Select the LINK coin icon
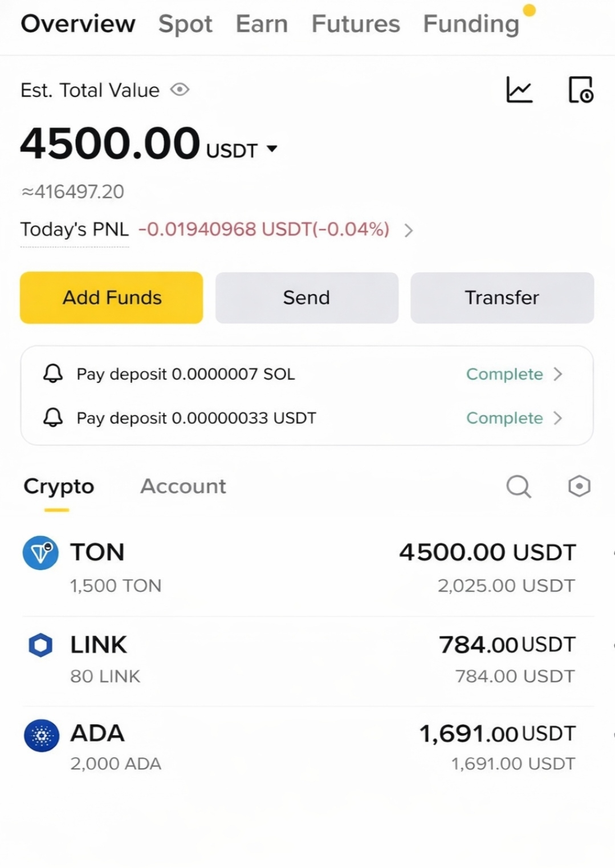Screen dimensions: 615x868 40,645
